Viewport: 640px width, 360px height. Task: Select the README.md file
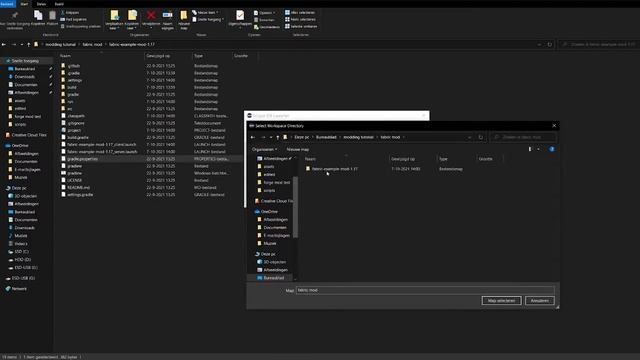(x=78, y=187)
